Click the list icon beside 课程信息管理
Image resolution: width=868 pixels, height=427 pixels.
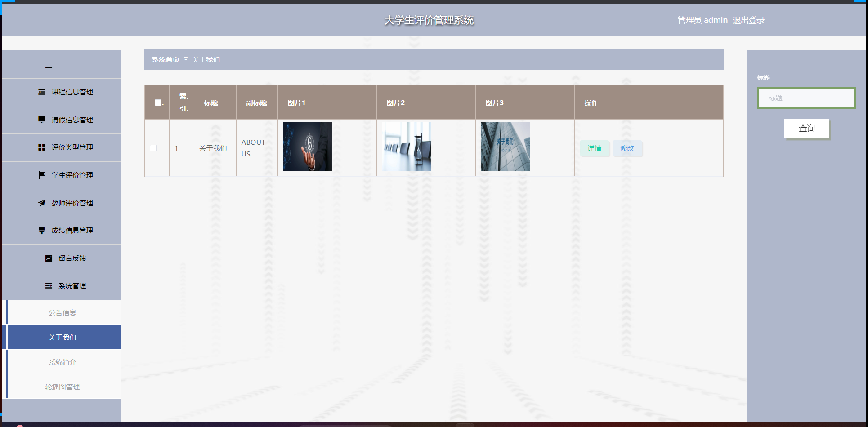[42, 92]
